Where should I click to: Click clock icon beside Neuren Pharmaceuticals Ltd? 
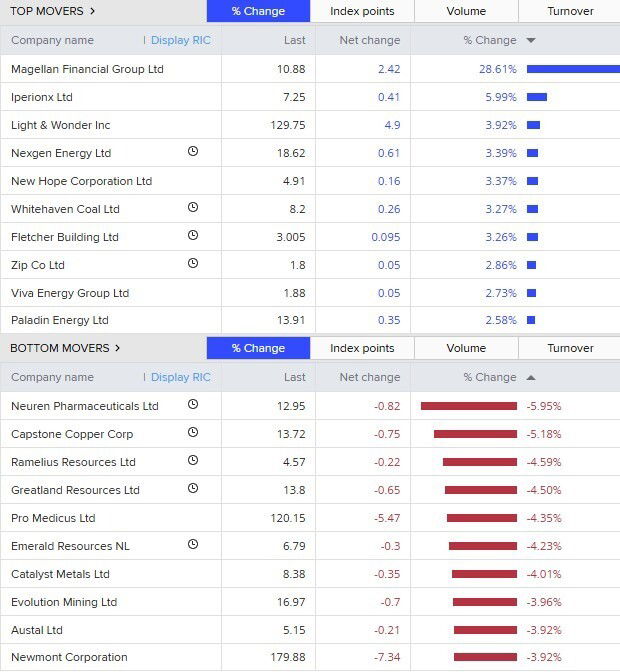pyautogui.click(x=193, y=405)
